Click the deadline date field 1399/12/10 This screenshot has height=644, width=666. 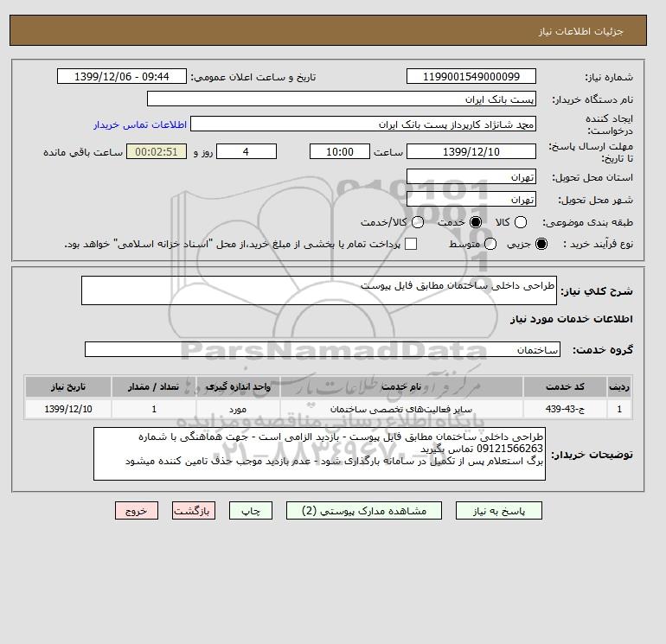pyautogui.click(x=471, y=151)
